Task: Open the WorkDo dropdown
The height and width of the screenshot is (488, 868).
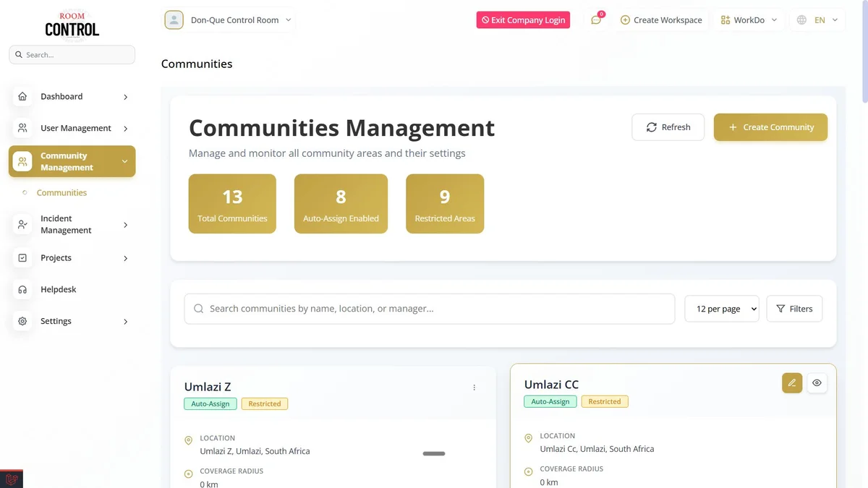Action: tap(749, 20)
